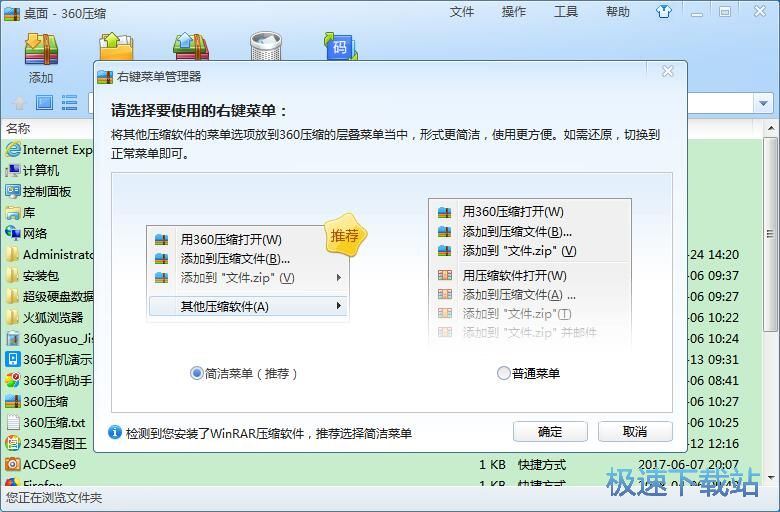This screenshot has width=780, height=512.
Task: Click 添加到 "文件.zip" (V) in normal menu preview
Action: tap(519, 250)
